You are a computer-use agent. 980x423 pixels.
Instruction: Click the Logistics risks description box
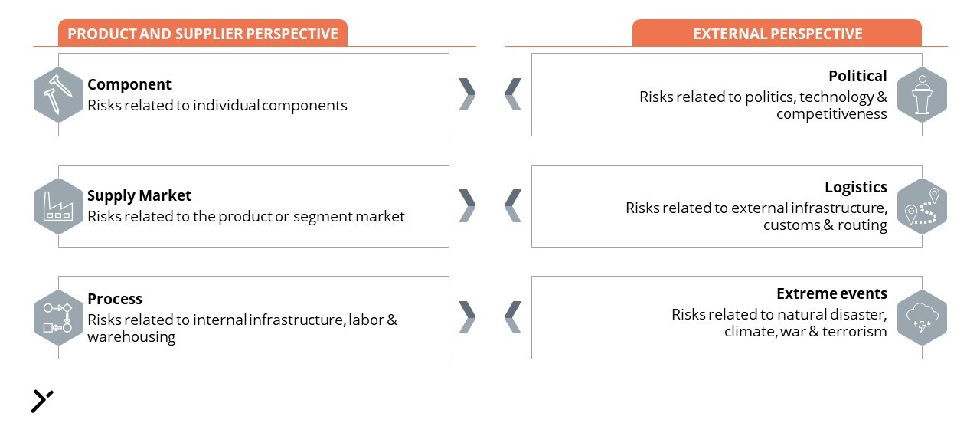tap(727, 206)
